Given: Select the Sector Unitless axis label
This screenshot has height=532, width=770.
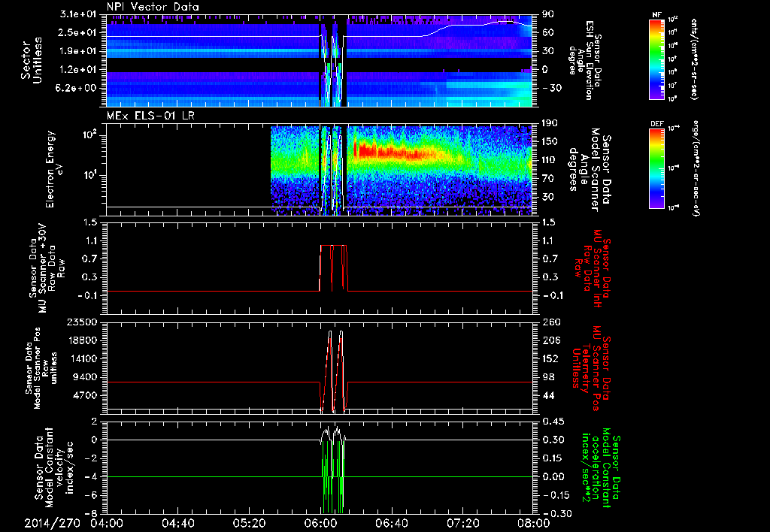Looking at the screenshot, I should tap(31, 60).
